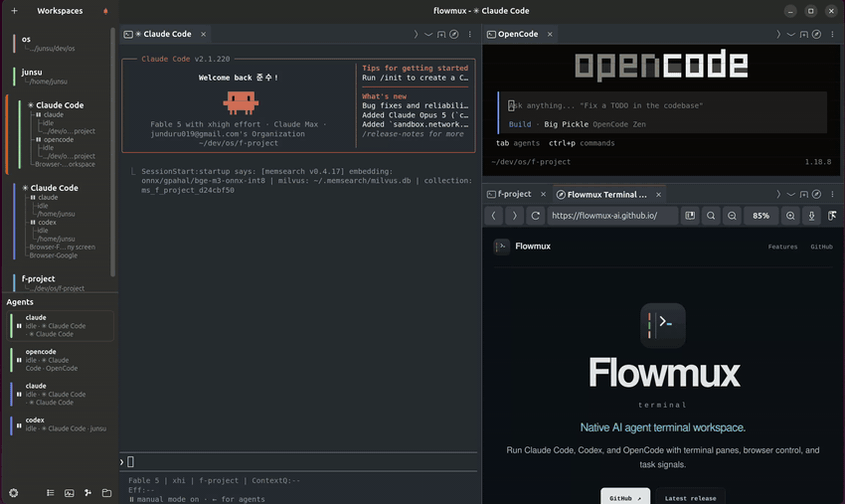The image size is (845, 504).
Task: Zoom out the browser page
Action: [732, 216]
